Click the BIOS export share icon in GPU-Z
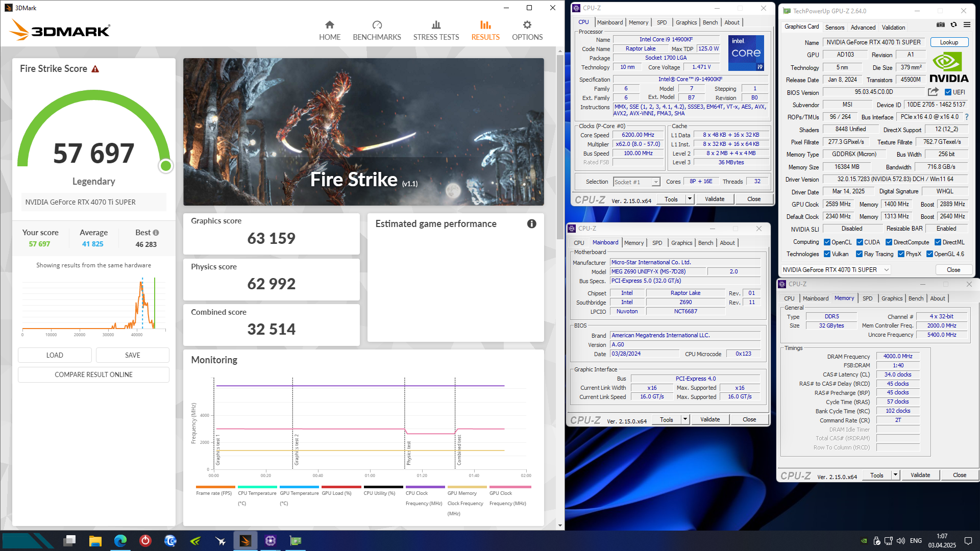The image size is (980, 551). [x=933, y=92]
